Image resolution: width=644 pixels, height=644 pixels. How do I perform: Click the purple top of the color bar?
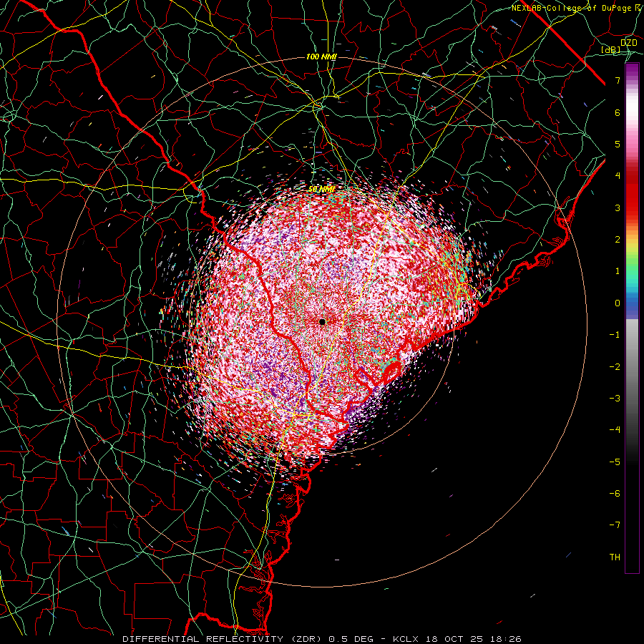pos(632,71)
